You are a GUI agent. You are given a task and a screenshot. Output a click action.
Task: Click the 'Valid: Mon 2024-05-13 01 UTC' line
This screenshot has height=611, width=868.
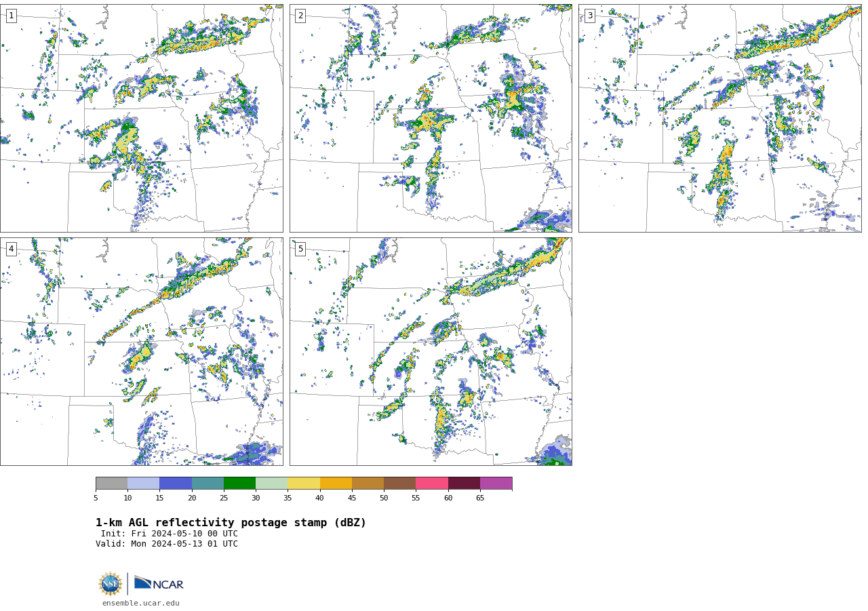tap(167, 544)
